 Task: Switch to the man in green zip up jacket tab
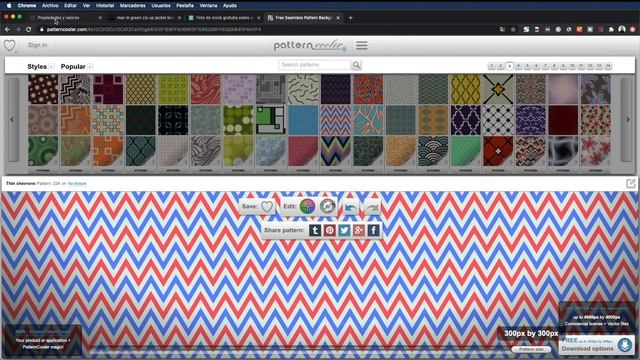point(145,18)
